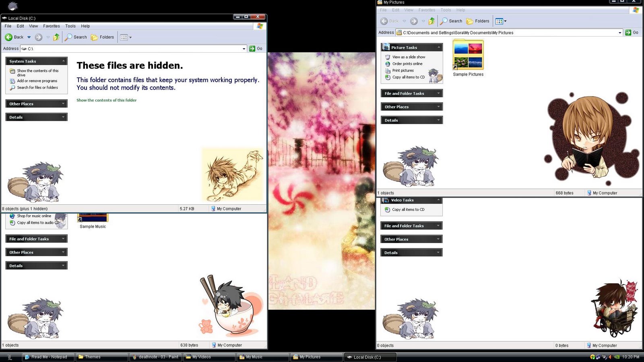644x362 pixels.
Task: Switch to My Music taskbar button
Action: (x=263, y=357)
